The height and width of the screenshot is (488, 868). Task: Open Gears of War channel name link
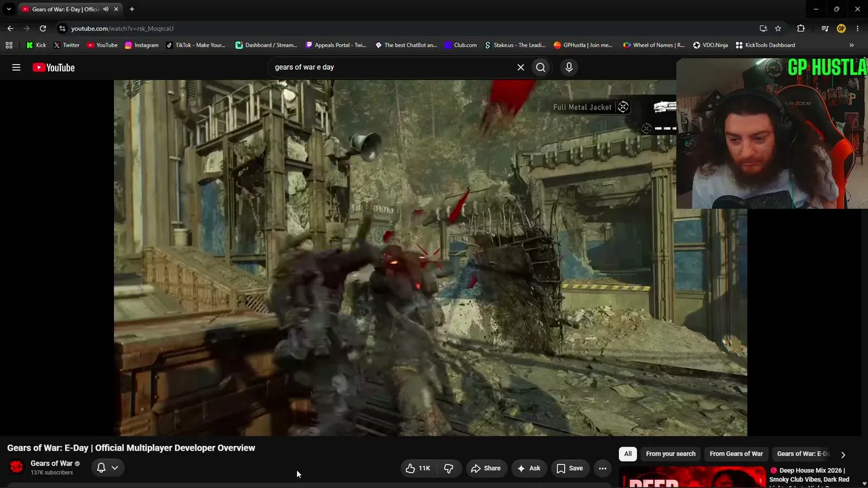tap(52, 464)
